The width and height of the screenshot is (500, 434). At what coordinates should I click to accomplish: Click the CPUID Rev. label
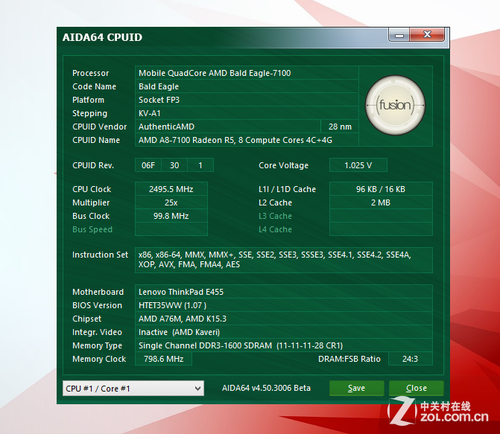[x=93, y=166]
